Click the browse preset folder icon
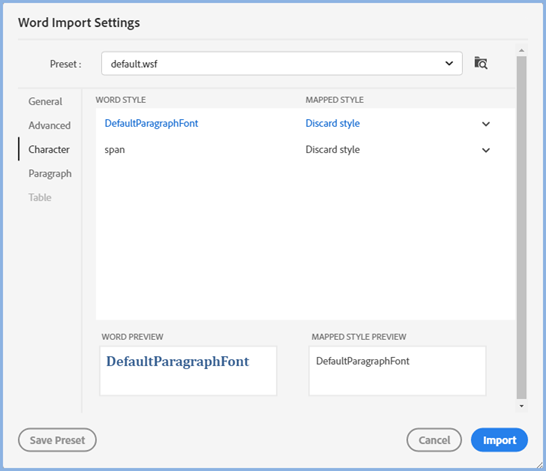The image size is (546, 471). click(481, 63)
